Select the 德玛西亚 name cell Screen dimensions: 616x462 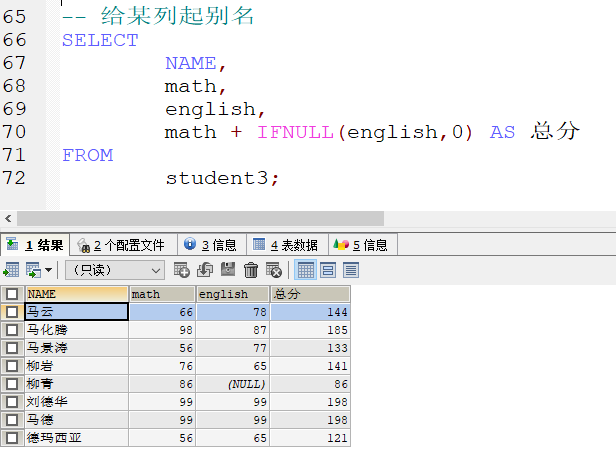pos(77,438)
